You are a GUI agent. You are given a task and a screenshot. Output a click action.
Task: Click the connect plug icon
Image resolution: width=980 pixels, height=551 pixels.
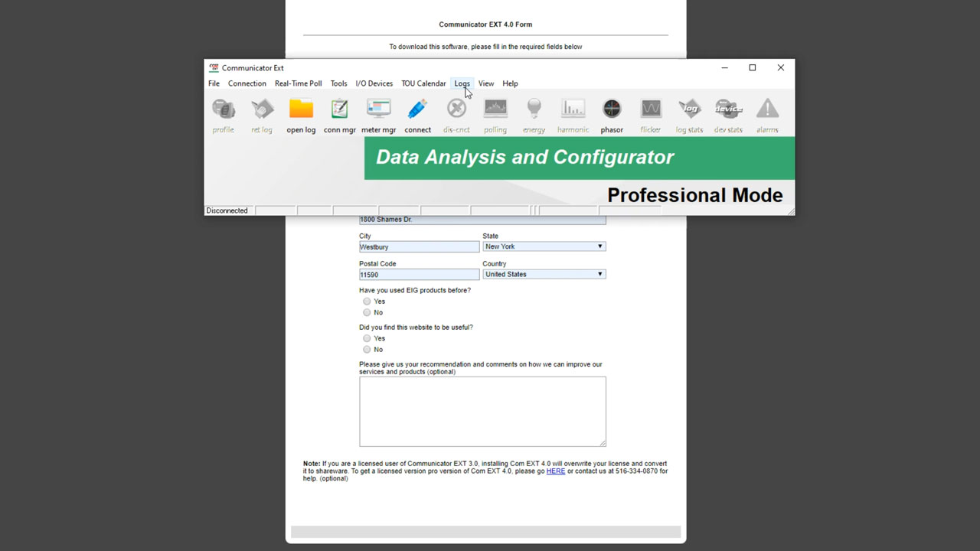417,115
